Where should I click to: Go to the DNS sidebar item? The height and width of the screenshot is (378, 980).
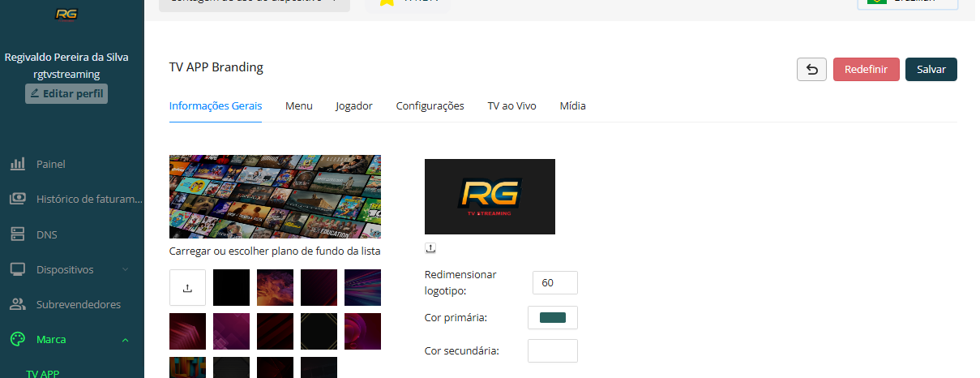pos(46,234)
